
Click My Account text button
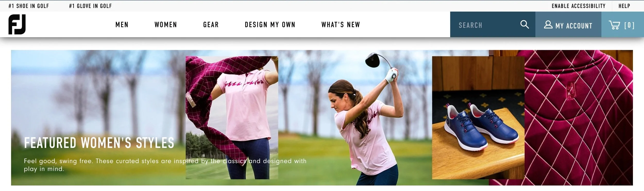[x=574, y=26]
